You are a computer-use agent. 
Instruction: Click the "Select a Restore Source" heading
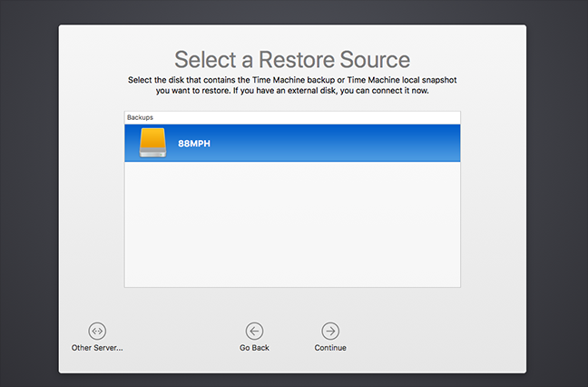point(292,60)
